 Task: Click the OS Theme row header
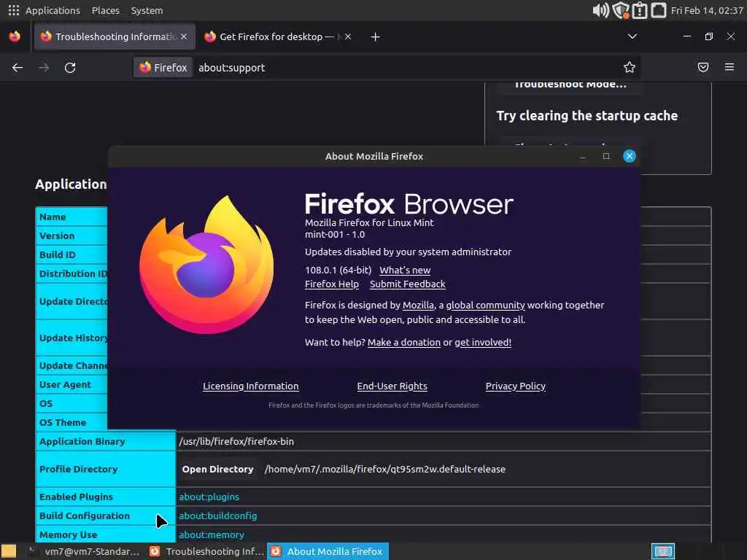[71, 422]
